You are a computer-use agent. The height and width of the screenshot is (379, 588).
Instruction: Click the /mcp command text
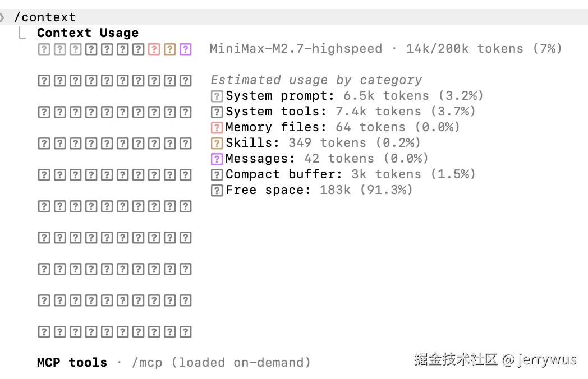click(x=147, y=363)
